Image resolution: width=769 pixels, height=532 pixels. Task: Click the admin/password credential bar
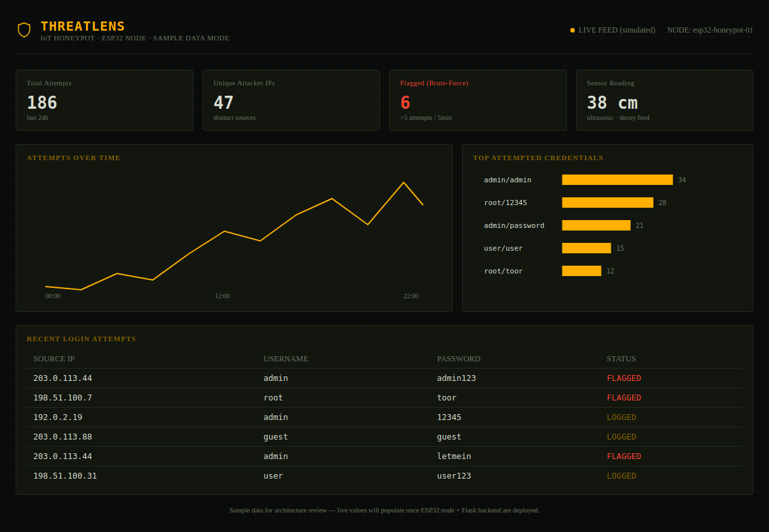pyautogui.click(x=596, y=225)
